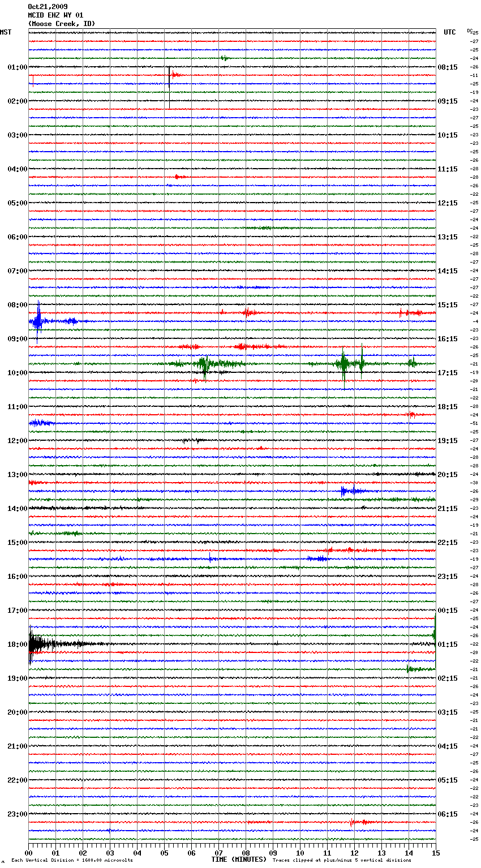Click minute 12 on the time axis

354,853
